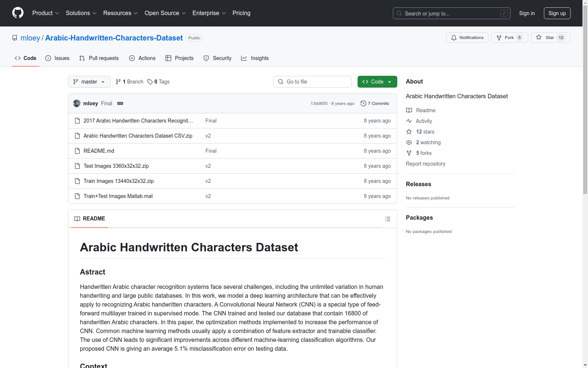Click the Go to file field

pyautogui.click(x=312, y=82)
